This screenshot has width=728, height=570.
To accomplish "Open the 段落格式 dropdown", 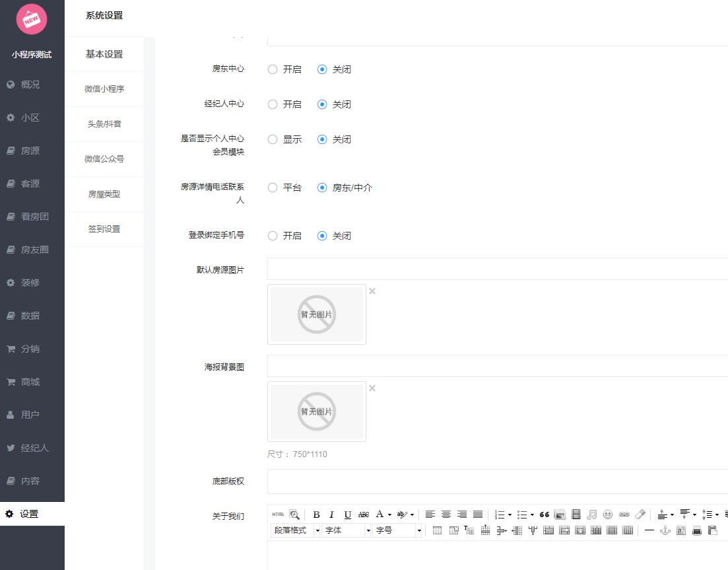I will 294,529.
